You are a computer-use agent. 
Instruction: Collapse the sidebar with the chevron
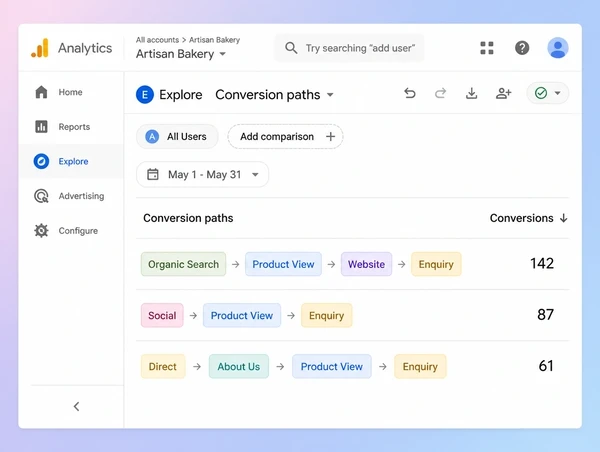click(x=77, y=406)
